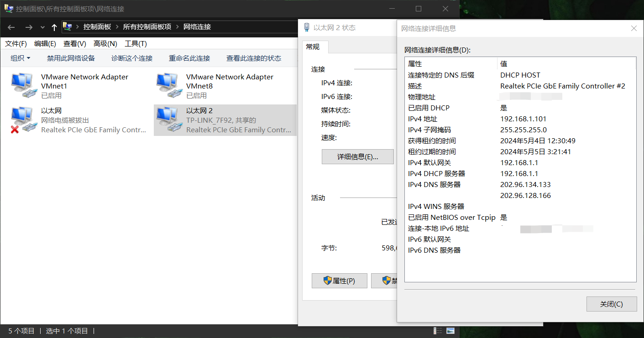The height and width of the screenshot is (338, 644).
Task: Click the Forward navigation arrow
Action: [29, 27]
